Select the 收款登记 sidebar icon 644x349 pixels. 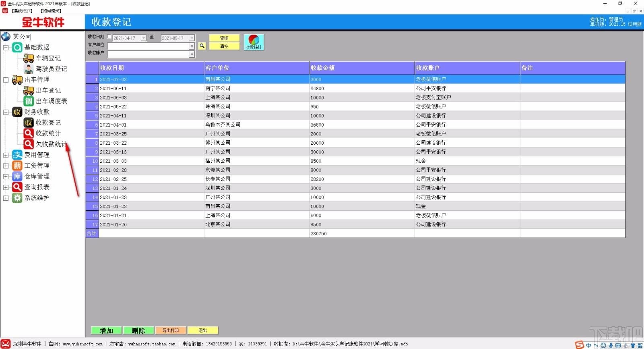tap(29, 123)
